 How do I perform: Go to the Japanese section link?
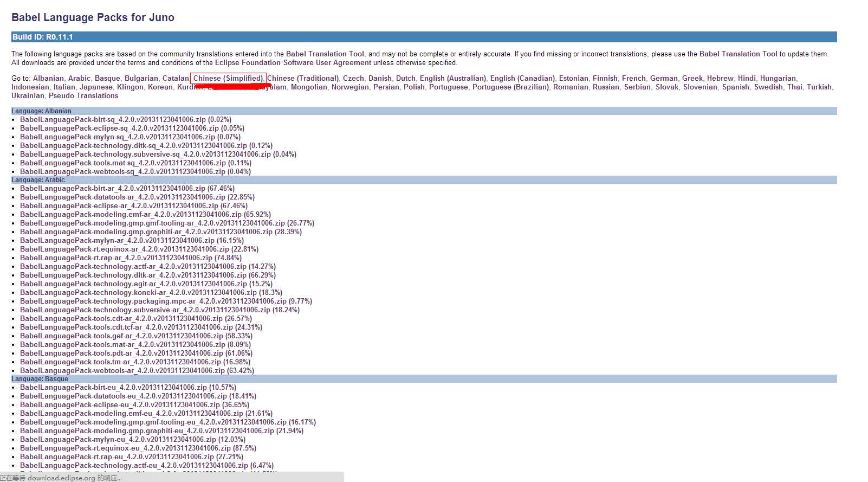[96, 87]
